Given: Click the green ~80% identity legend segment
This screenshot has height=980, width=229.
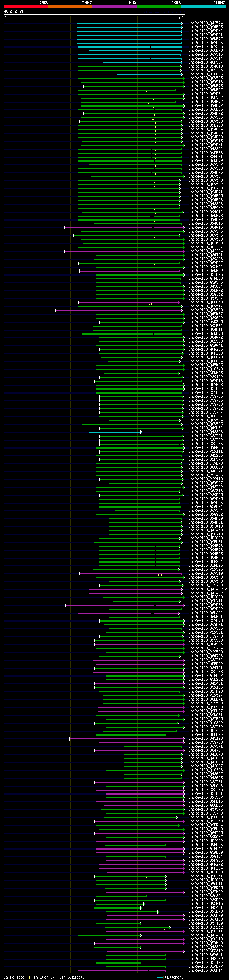Looking at the screenshot, I should [159, 6].
